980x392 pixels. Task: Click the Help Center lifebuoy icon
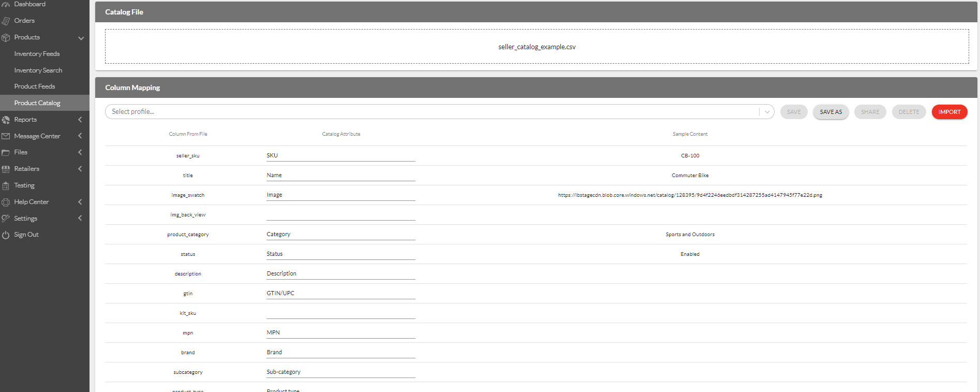[x=6, y=202]
